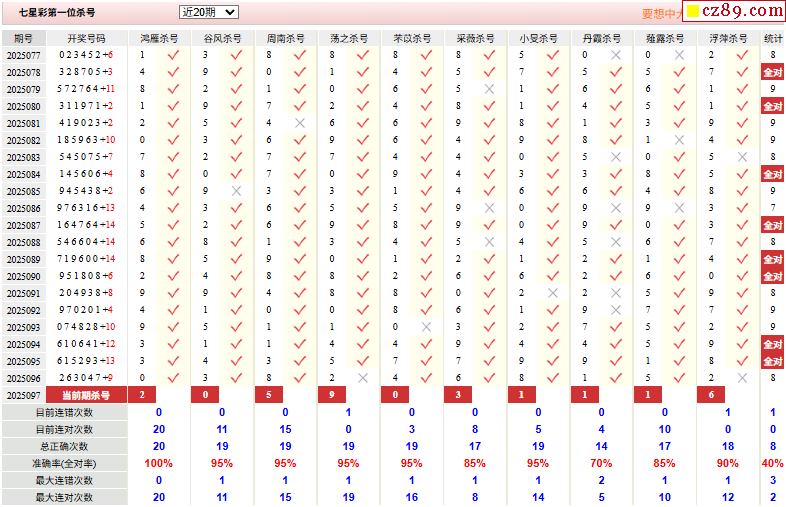
Task: Click the 40% value in the 统计 column
Action: click(x=772, y=463)
